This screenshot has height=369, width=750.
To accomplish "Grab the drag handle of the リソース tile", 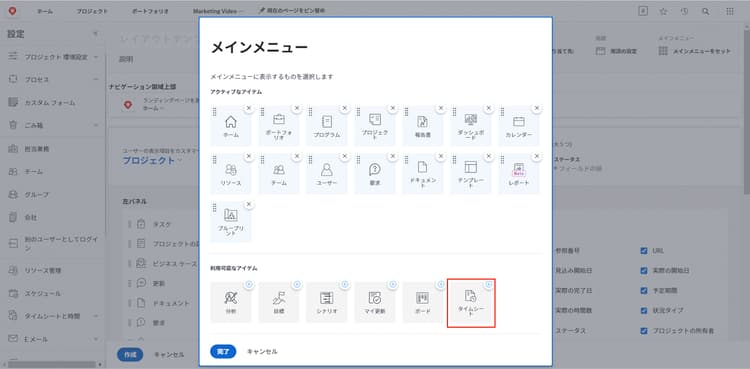I will pos(214,159).
